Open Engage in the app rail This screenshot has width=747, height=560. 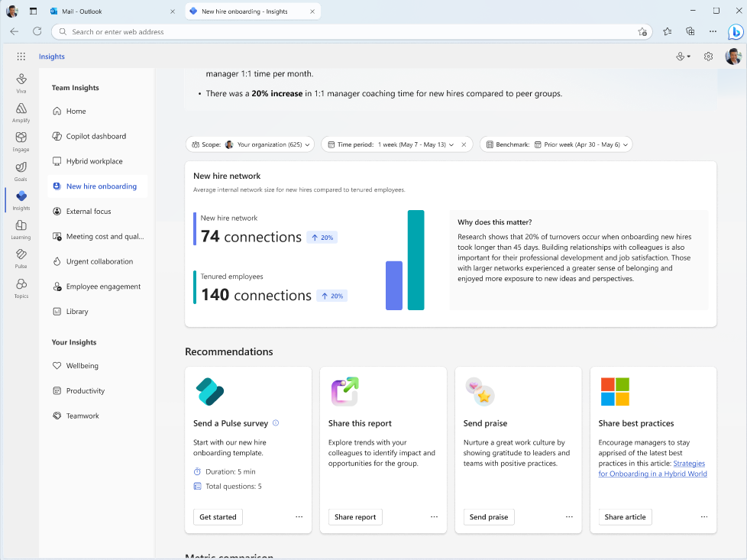pyautogui.click(x=21, y=142)
